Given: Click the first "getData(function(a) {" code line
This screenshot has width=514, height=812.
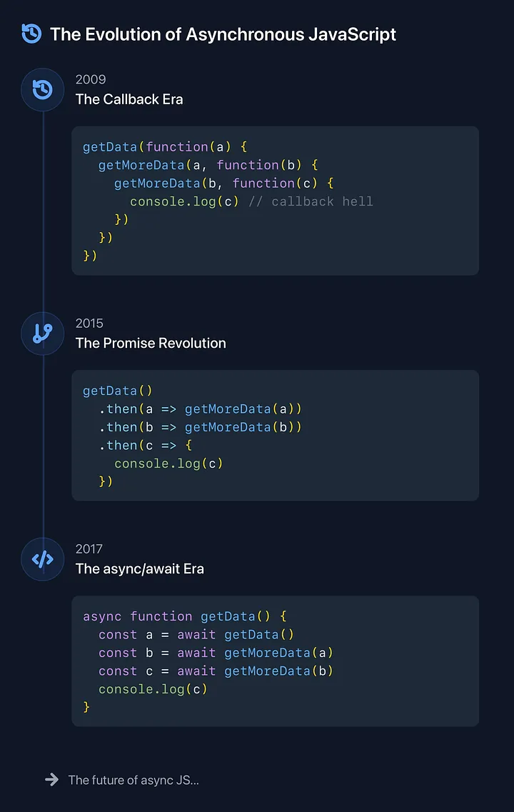Looking at the screenshot, I should [165, 147].
